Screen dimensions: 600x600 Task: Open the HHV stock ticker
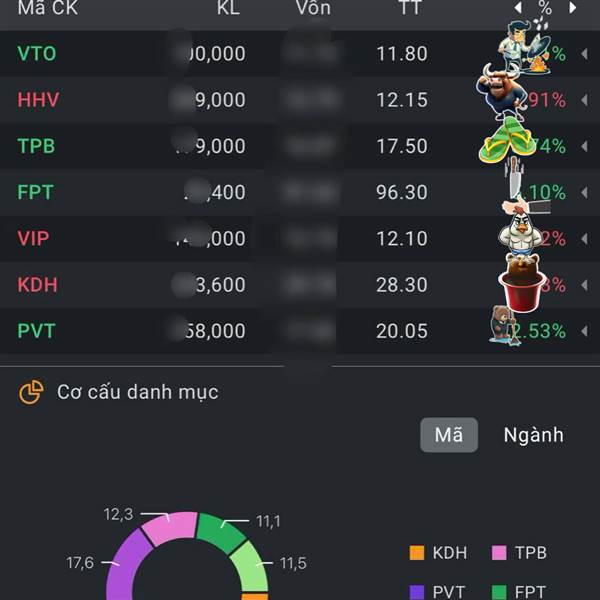click(x=36, y=100)
